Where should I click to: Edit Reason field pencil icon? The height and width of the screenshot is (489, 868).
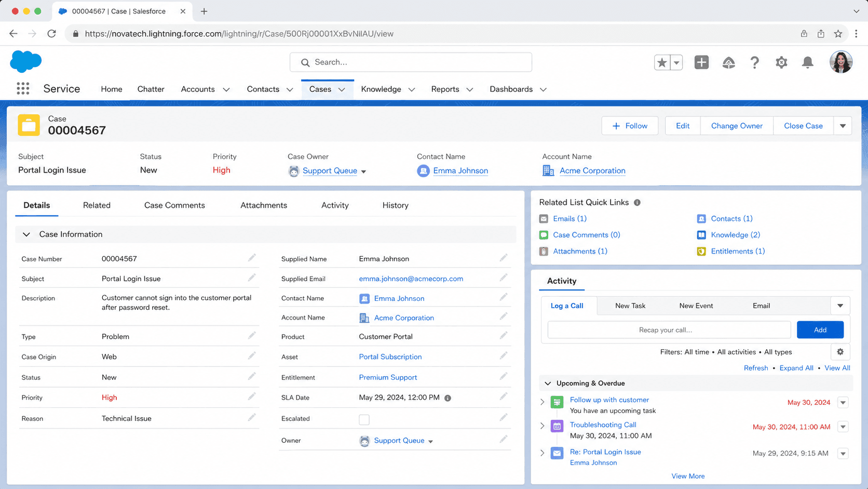(x=252, y=417)
